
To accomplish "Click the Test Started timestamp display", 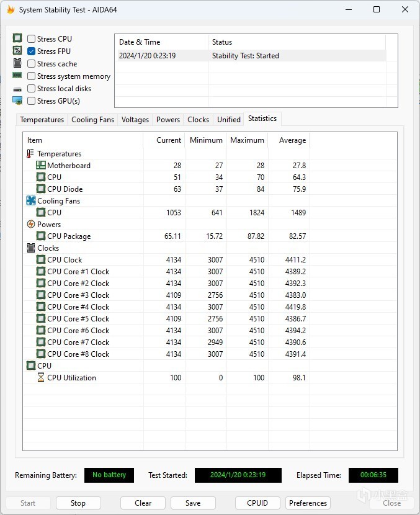I will (x=238, y=475).
